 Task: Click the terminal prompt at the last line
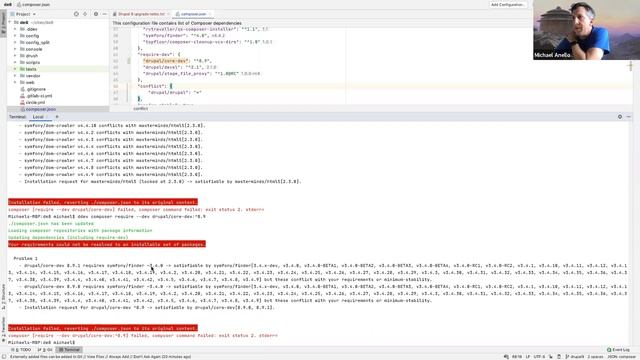(x=41, y=342)
